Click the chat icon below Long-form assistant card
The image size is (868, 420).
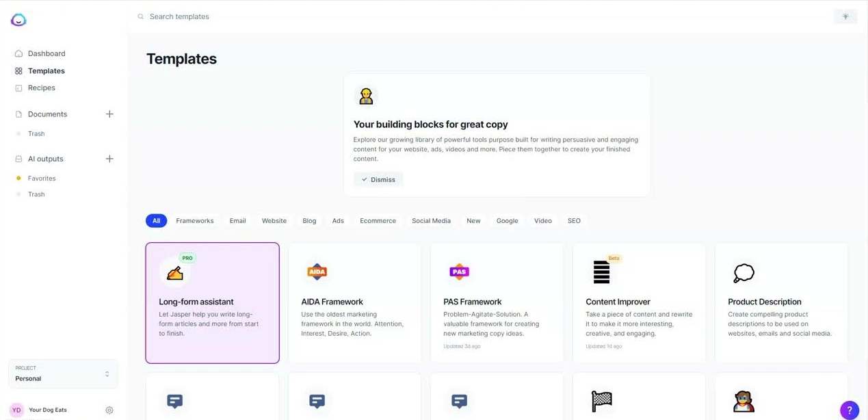point(174,402)
